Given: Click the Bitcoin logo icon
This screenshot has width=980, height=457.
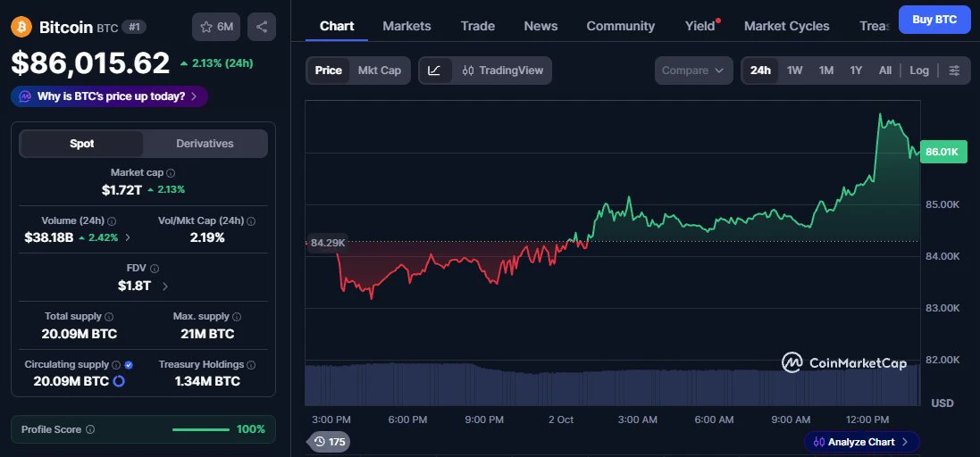Looking at the screenshot, I should point(21,27).
